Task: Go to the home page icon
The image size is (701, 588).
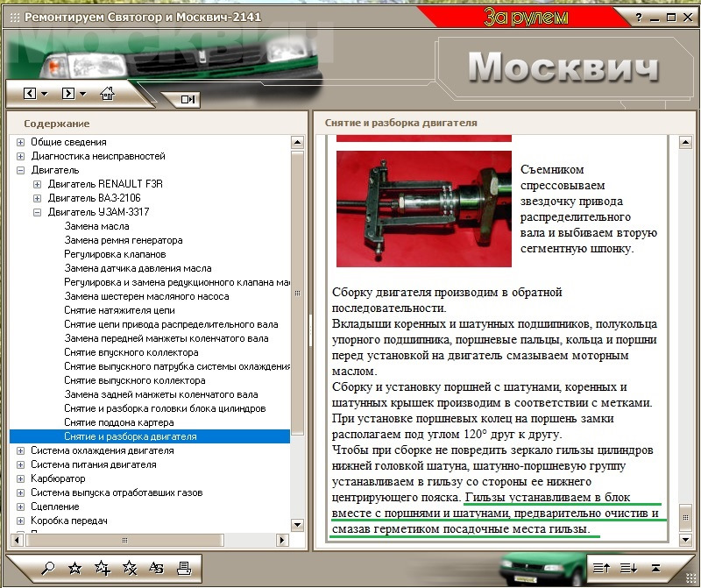Action: [x=107, y=94]
